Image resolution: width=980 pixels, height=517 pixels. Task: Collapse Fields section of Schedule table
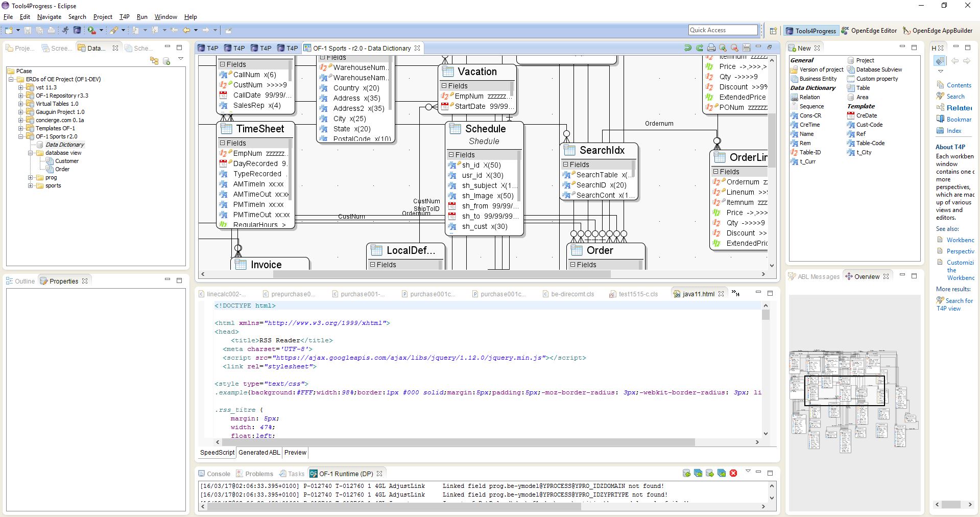click(451, 155)
